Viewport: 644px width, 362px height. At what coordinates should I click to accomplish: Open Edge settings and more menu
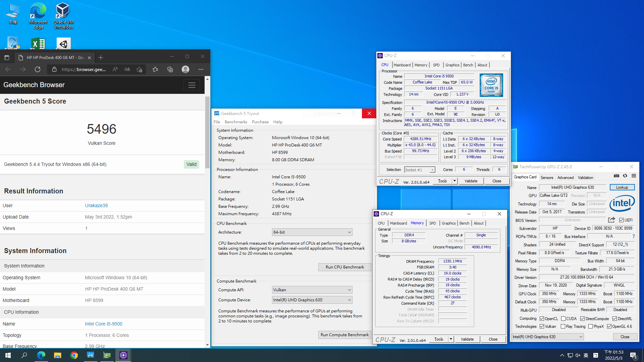coord(201,69)
